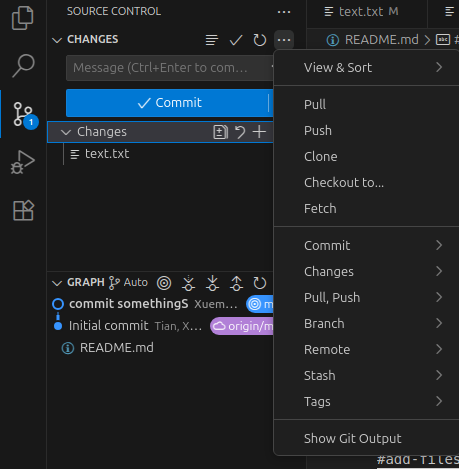Open the View & Sort submenu

[x=366, y=68]
